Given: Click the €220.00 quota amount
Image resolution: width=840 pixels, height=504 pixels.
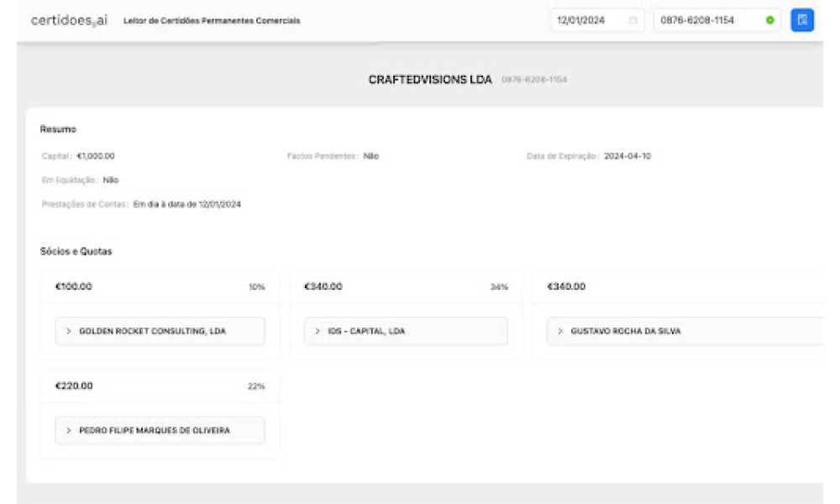Looking at the screenshot, I should tap(74, 386).
